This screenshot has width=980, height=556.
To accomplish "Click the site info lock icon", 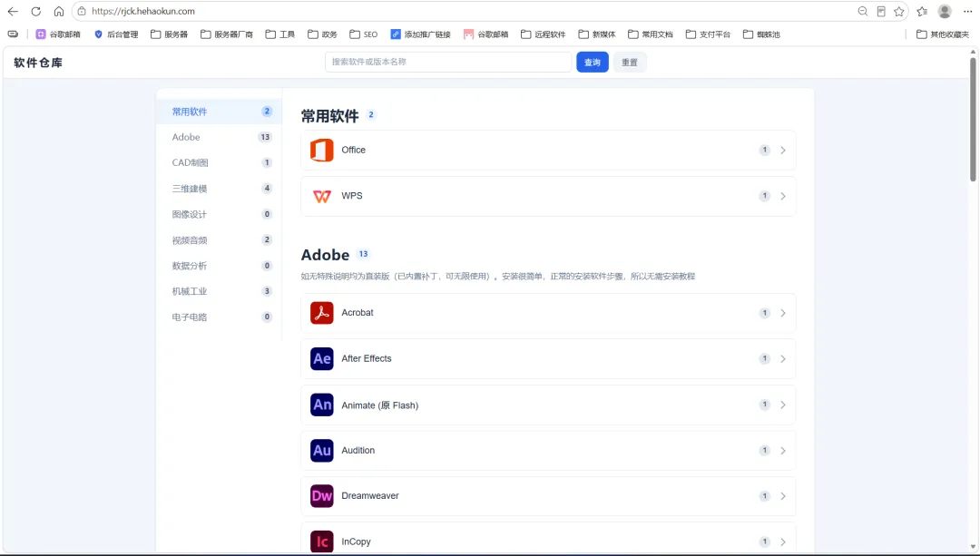I will click(82, 11).
